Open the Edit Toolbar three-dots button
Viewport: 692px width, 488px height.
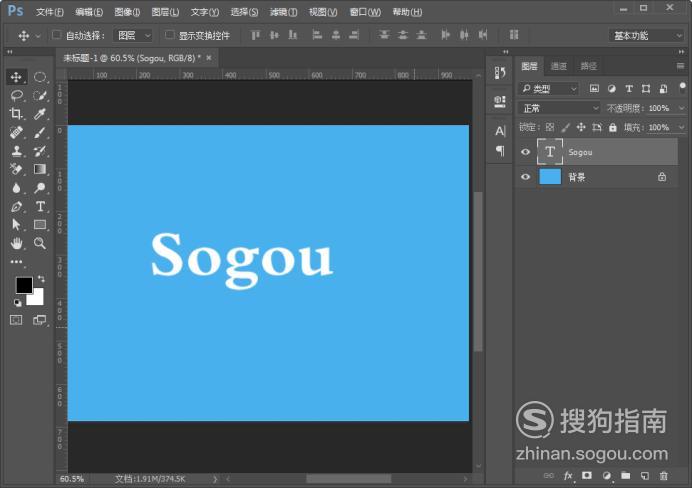[x=16, y=262]
